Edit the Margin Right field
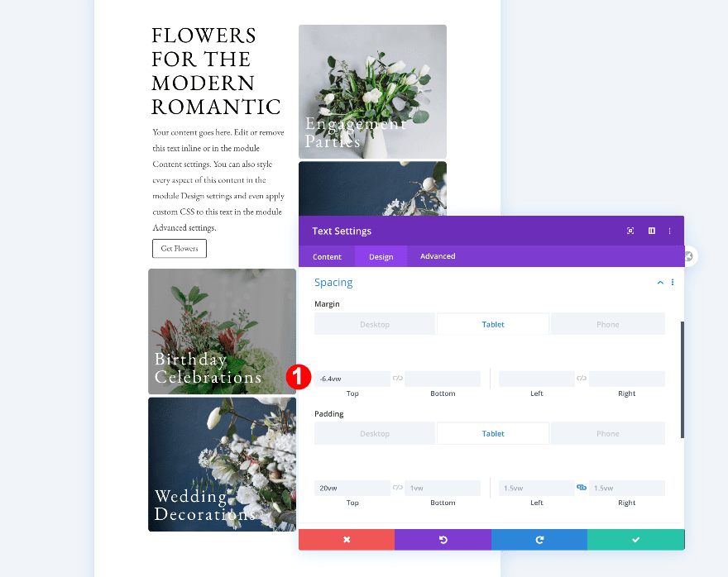 (x=627, y=379)
